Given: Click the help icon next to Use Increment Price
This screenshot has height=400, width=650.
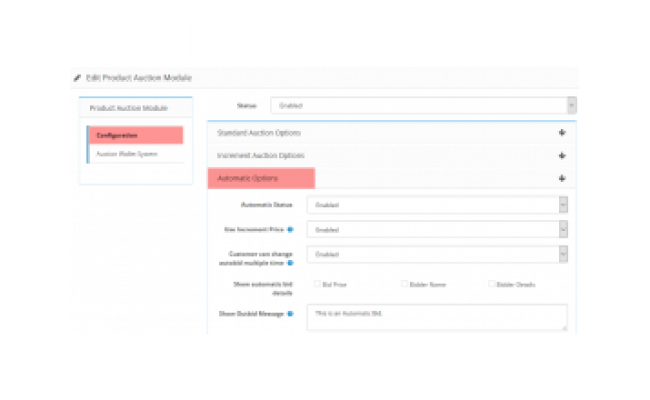Looking at the screenshot, I should 290,230.
